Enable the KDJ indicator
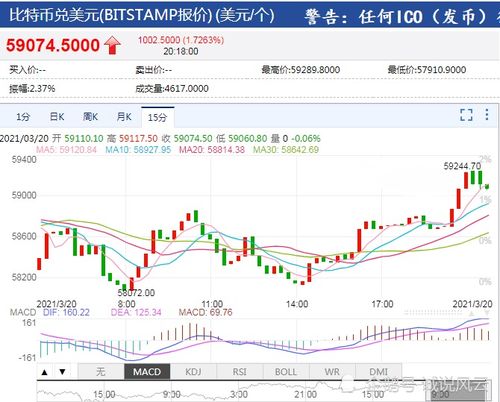 (x=193, y=372)
